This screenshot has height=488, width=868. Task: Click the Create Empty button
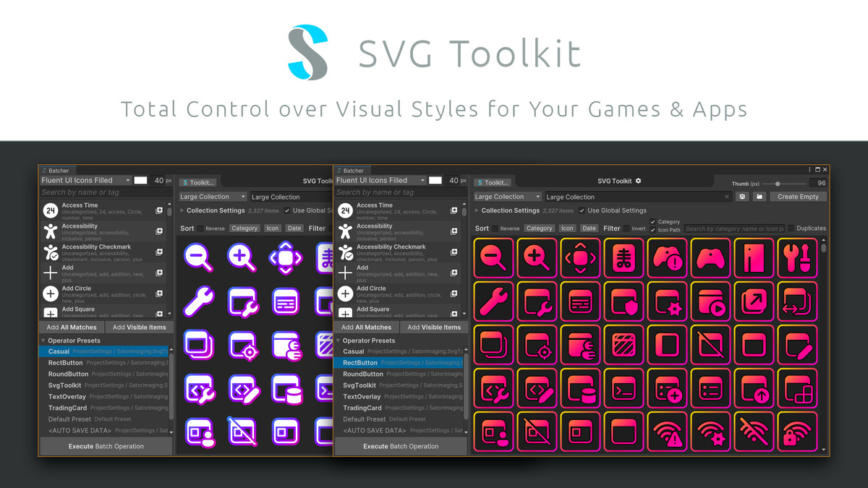click(799, 197)
